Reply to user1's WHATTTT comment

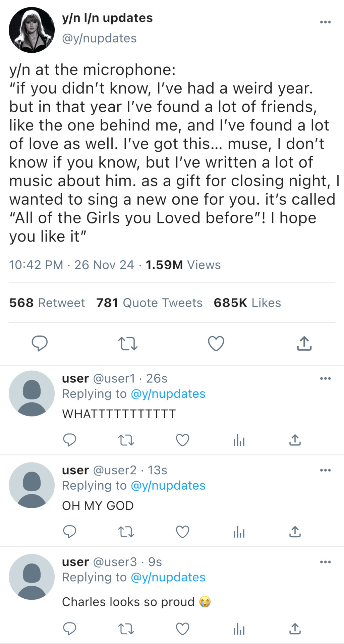70,440
